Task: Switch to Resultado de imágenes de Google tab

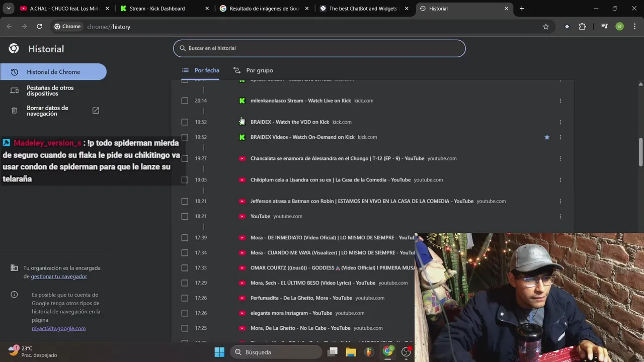Action: tap(264, 9)
